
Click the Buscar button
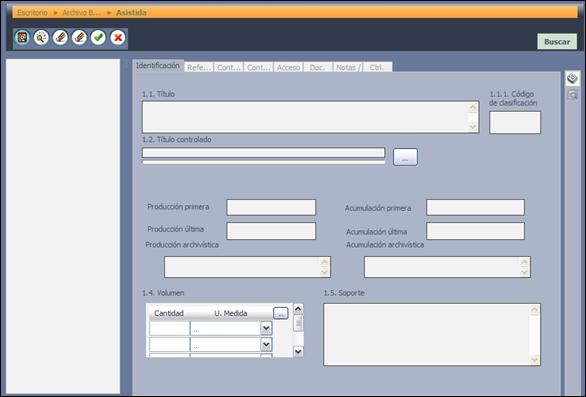557,42
